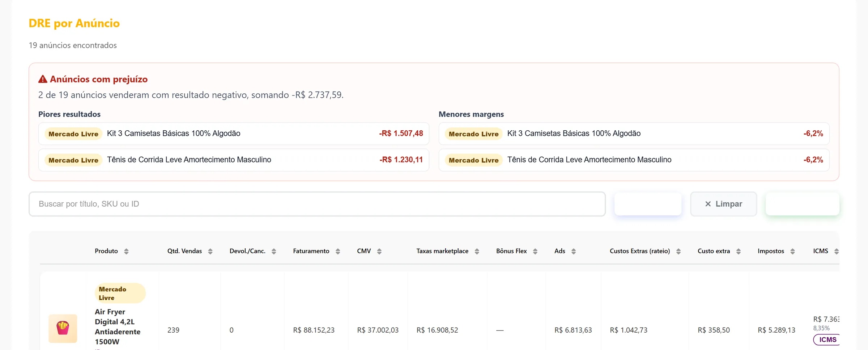
Task: Sort by Bônus Flex column
Action: (517, 251)
